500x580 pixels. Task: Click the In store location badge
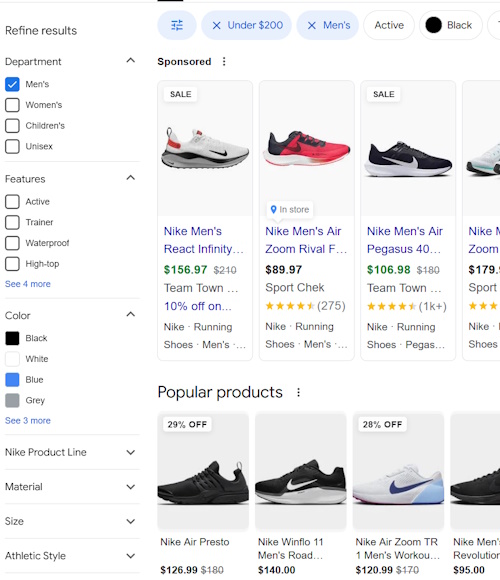coord(290,209)
